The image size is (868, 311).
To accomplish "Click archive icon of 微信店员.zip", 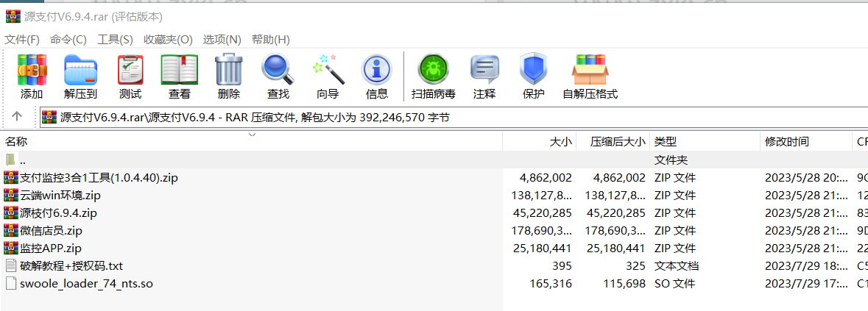I will pos(11,231).
